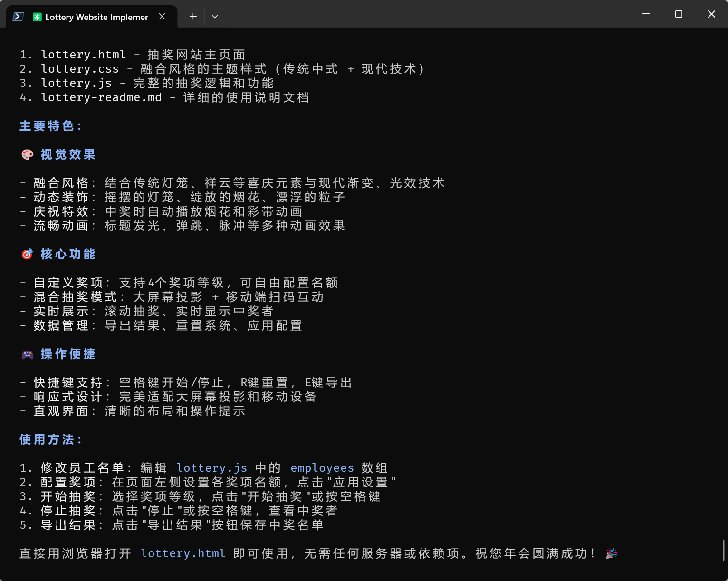Close the Lottery Website tab

coord(162,17)
